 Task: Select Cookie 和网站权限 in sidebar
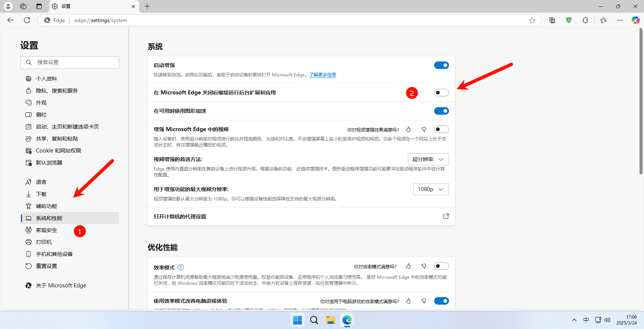[x=70, y=151]
